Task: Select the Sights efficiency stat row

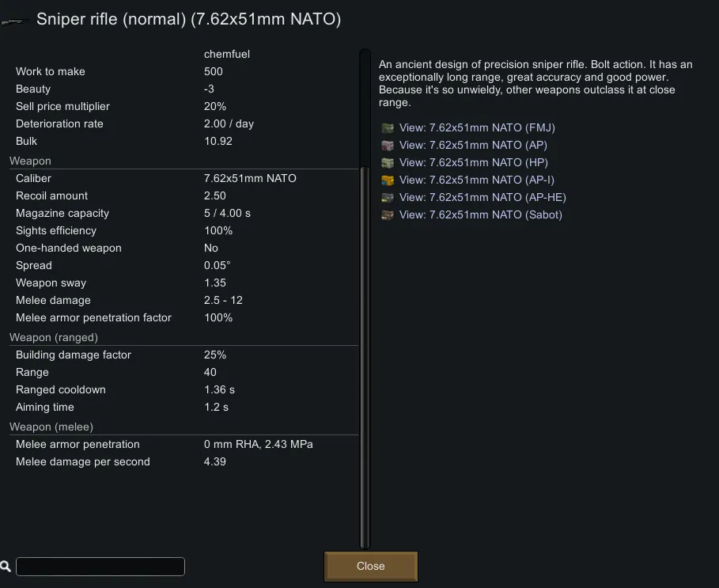Action: (182, 231)
